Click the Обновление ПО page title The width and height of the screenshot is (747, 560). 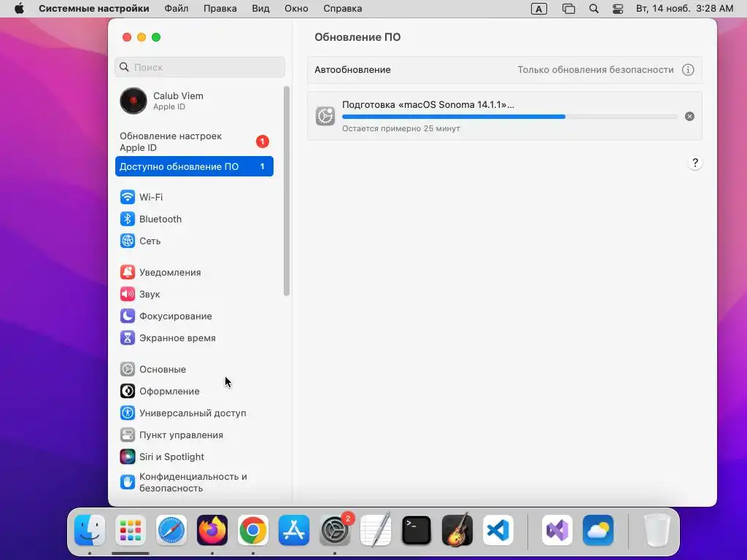pos(357,37)
